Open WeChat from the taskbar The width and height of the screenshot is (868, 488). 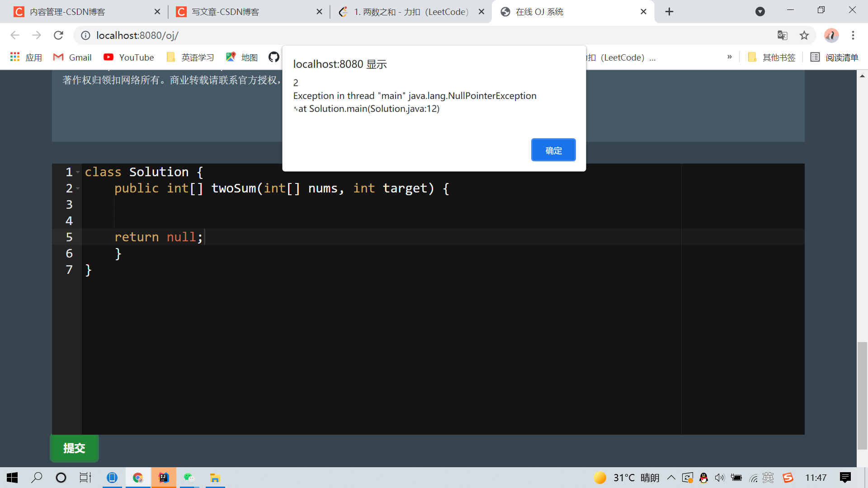(189, 478)
